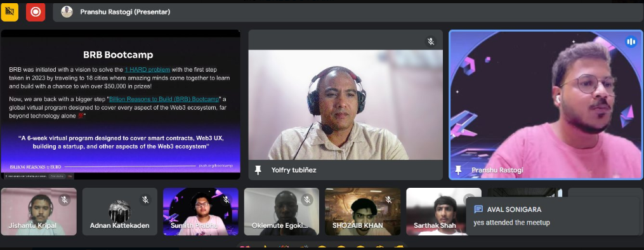Click the red recording indicator button
Screen dimensions: 644x250
click(36, 12)
